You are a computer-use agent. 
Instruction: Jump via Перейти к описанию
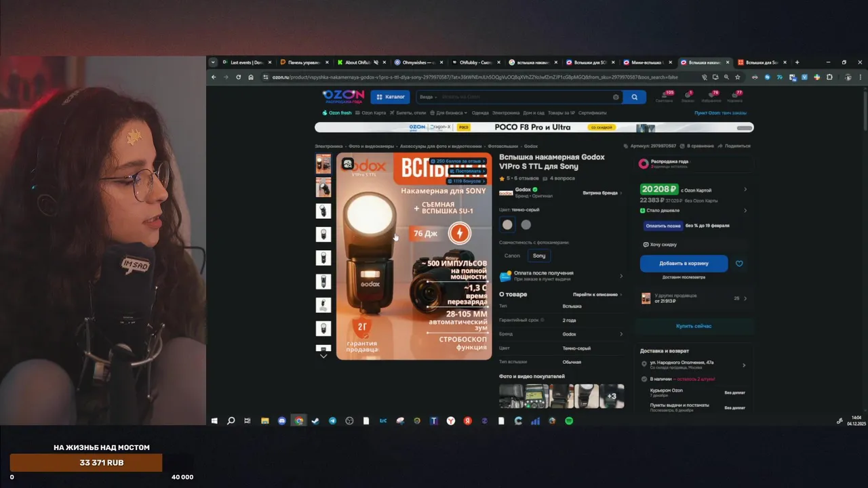coord(597,294)
